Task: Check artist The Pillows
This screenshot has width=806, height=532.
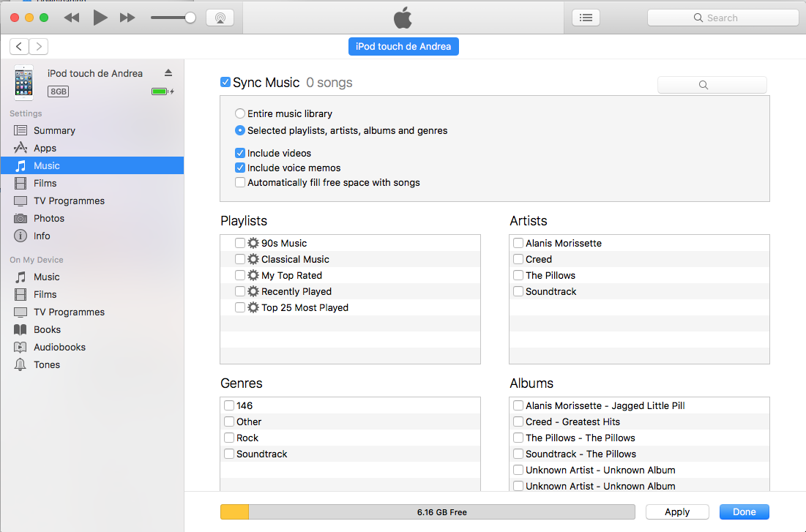Action: tap(518, 275)
